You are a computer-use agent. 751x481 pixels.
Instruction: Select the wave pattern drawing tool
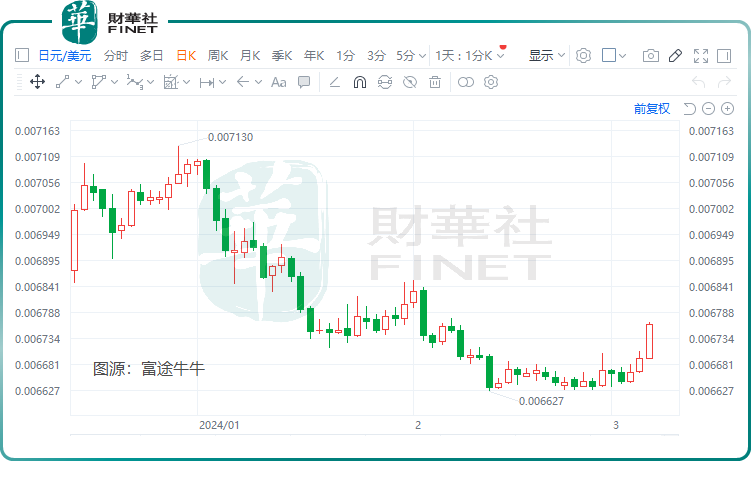(x=135, y=82)
